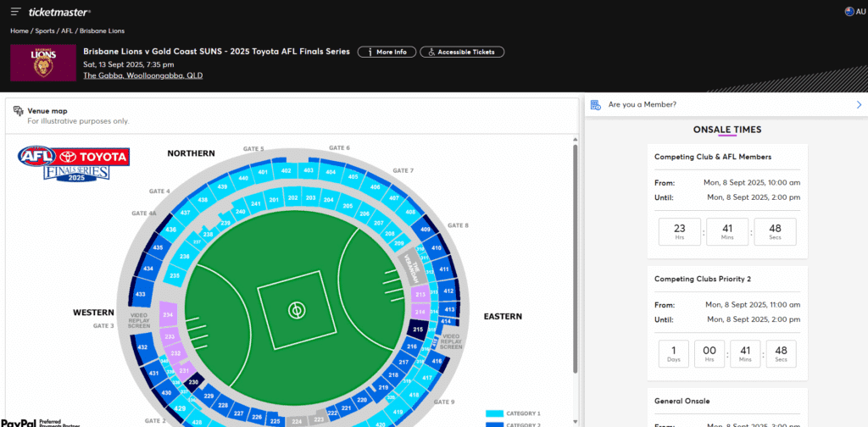The image size is (868, 427).
Task: Click the 23 Hrs countdown box
Action: click(x=679, y=232)
